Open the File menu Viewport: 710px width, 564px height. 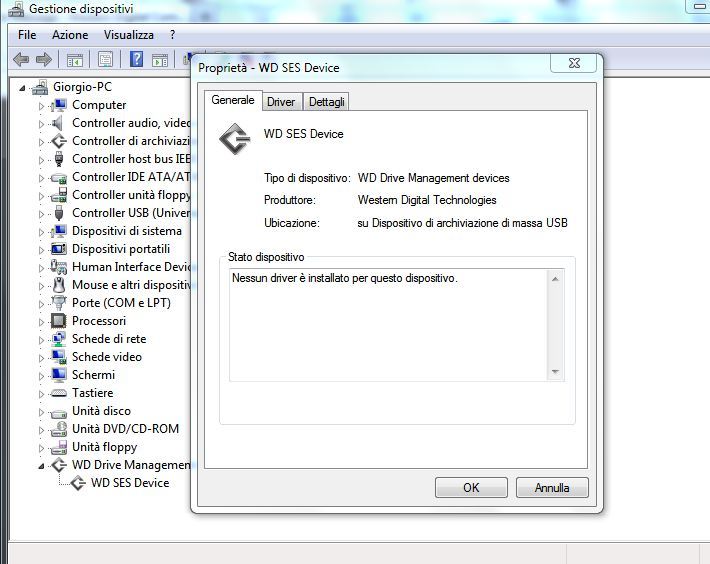coord(27,35)
